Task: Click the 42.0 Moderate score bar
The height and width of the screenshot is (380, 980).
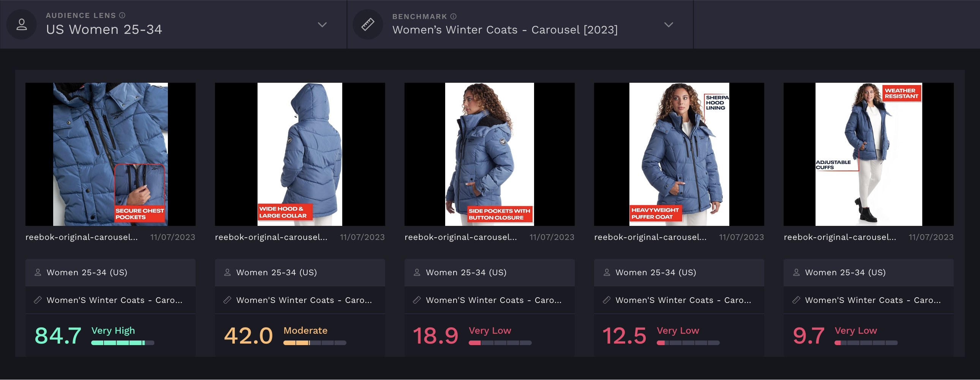Action: (315, 343)
